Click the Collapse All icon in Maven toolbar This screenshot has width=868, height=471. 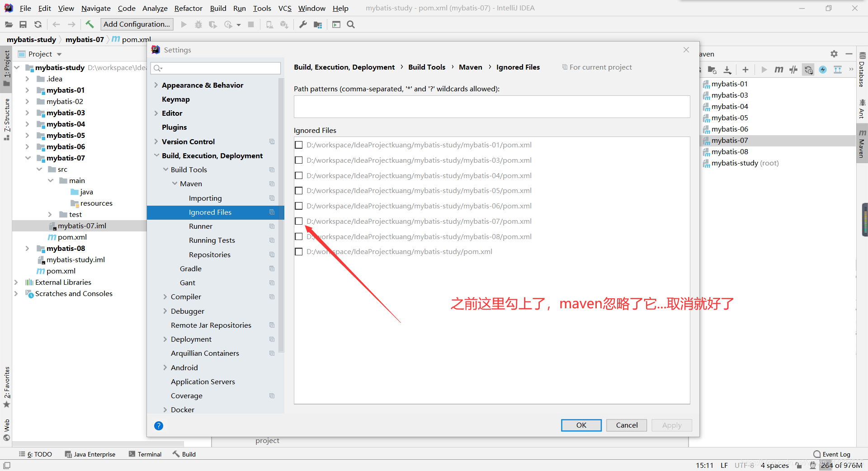(x=838, y=70)
